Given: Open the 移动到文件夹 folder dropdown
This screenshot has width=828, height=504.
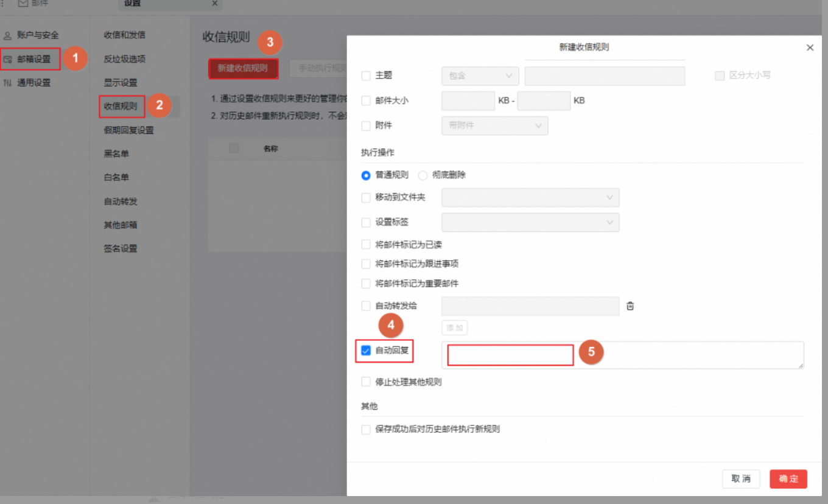Looking at the screenshot, I should [530, 198].
